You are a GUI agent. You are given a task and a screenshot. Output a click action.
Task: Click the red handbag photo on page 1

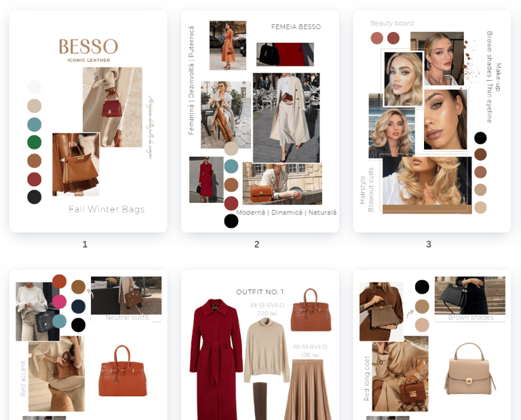click(x=113, y=107)
